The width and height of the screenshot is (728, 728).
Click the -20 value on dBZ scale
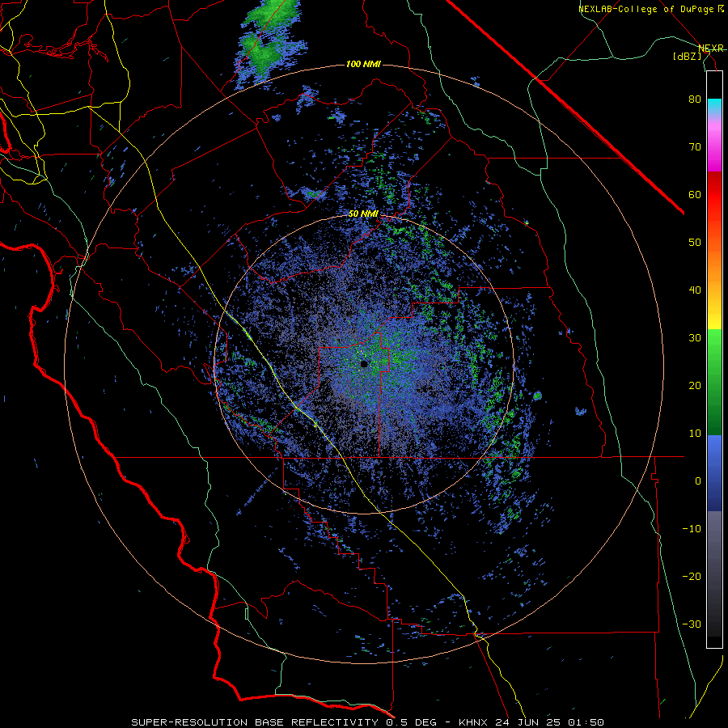click(x=692, y=576)
